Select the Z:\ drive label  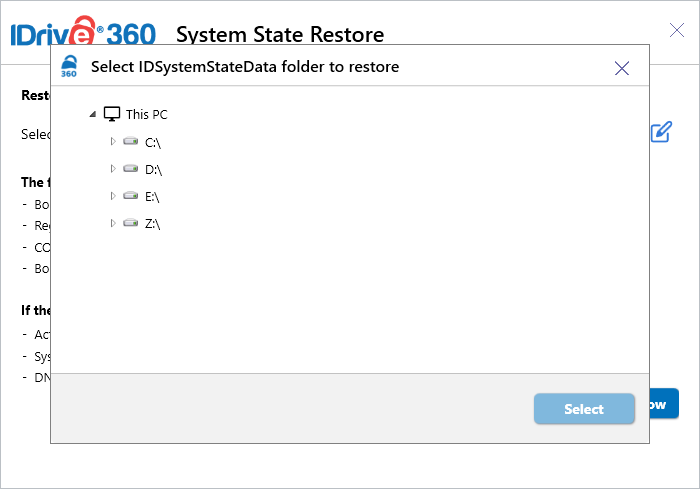click(x=153, y=223)
